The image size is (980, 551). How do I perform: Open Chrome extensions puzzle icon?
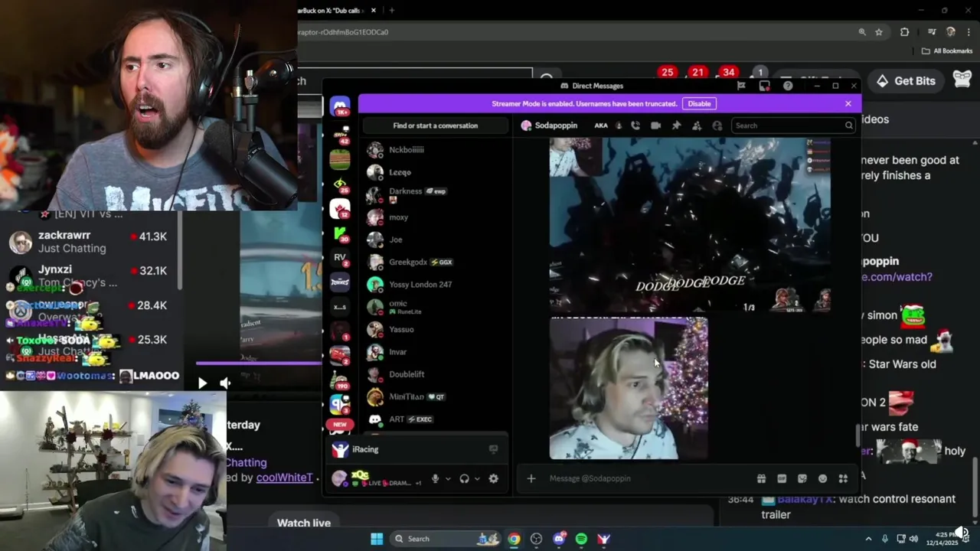[904, 32]
